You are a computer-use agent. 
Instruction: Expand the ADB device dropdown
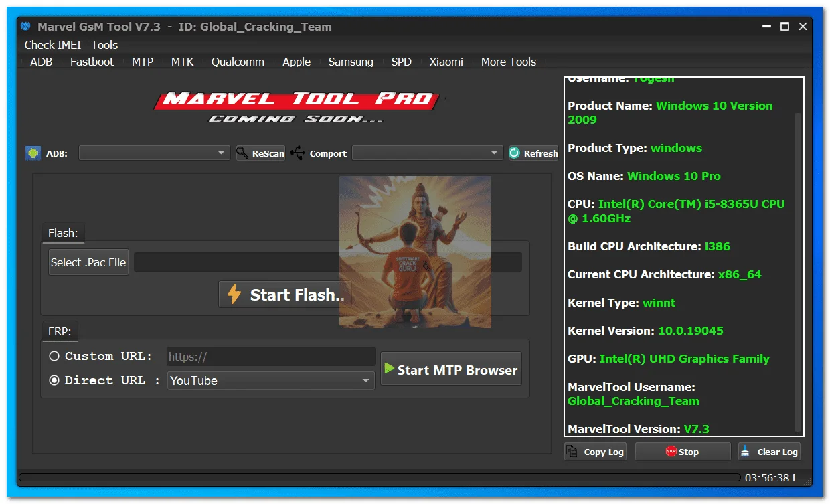coord(154,153)
